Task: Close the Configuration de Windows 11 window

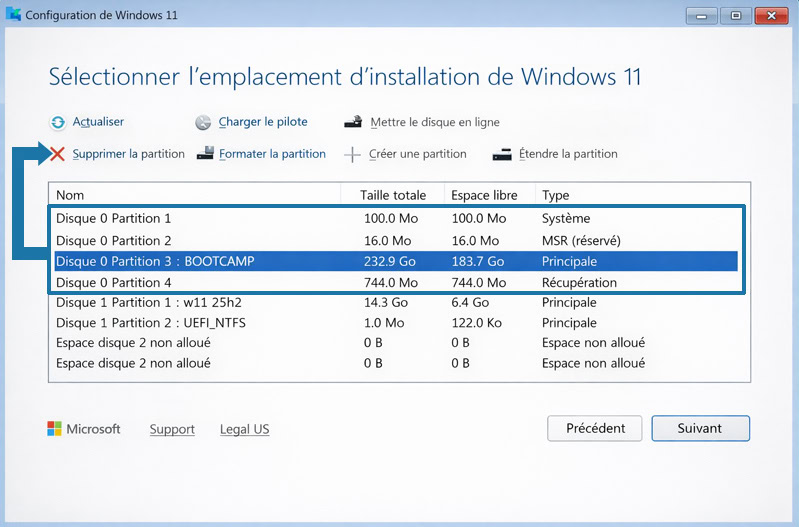Action: coord(771,16)
